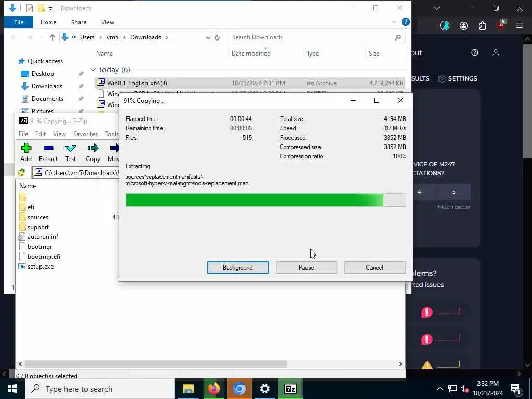The image size is (532, 399).
Task: Select bootmgr file in 7-Zip list
Action: [39, 247]
